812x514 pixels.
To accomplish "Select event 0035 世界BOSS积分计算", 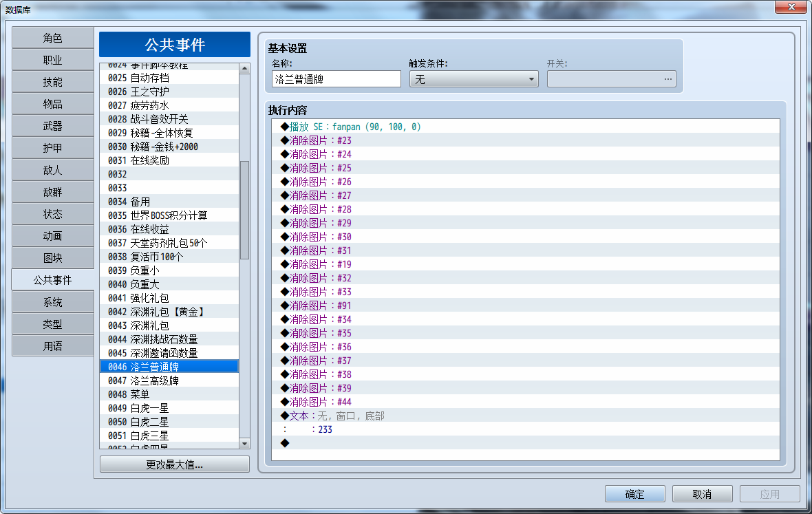I will (169, 215).
